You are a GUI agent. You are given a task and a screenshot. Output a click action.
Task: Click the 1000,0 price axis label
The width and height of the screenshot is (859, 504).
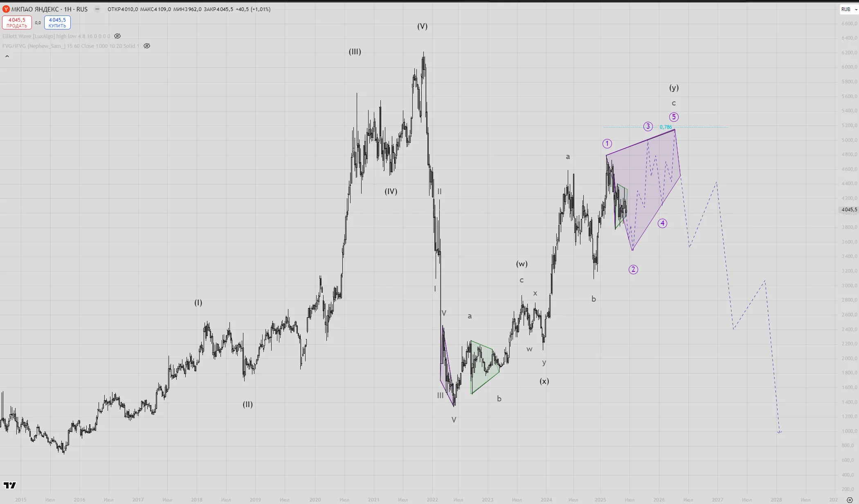pos(849,431)
